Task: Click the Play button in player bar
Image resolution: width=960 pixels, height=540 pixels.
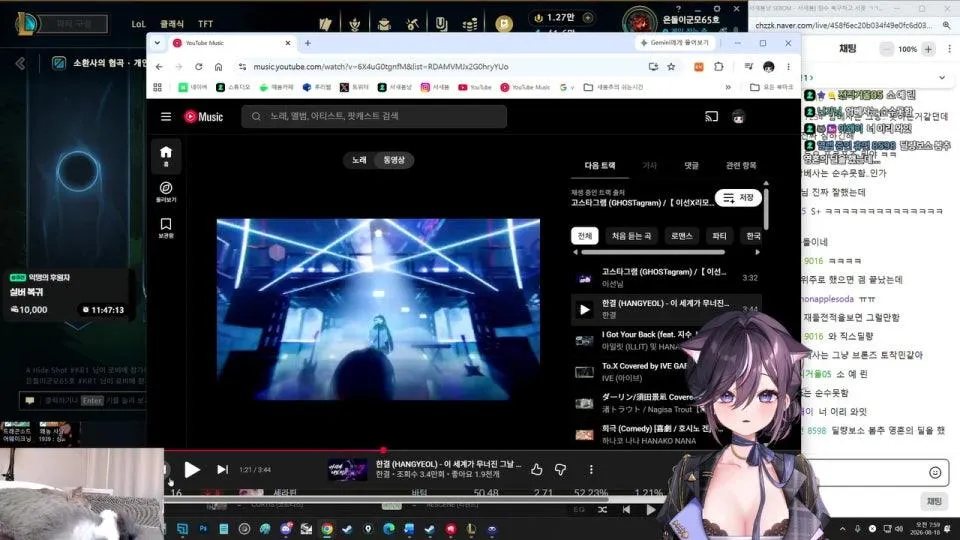Action: point(192,470)
